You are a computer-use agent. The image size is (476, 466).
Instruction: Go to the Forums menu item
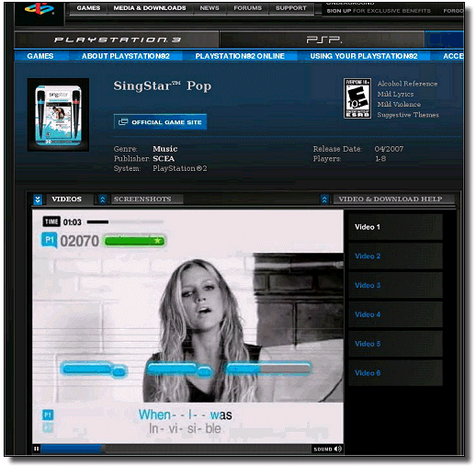(247, 8)
